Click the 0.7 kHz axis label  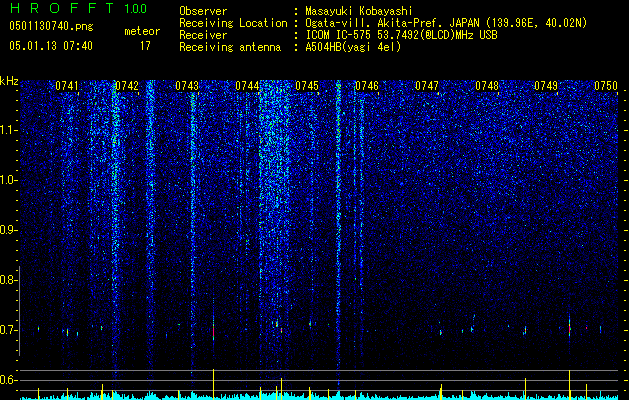(x=7, y=330)
